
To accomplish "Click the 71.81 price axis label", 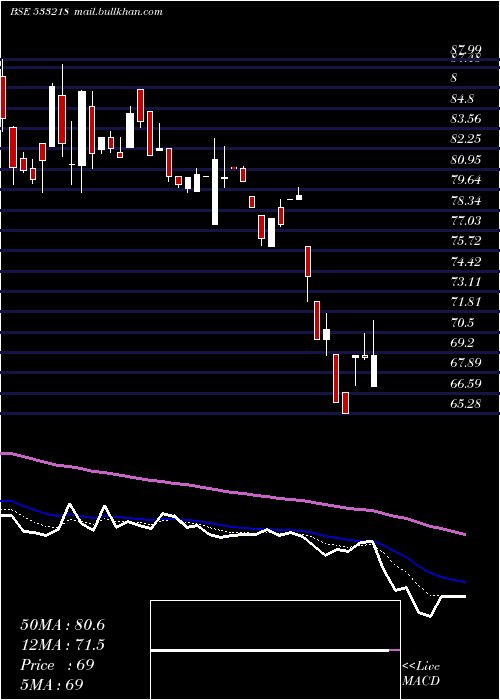I will pyautogui.click(x=466, y=302).
